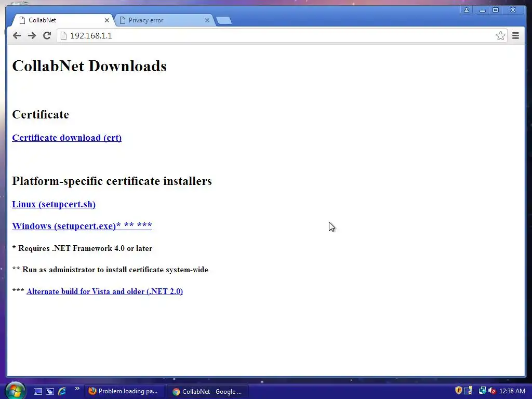The height and width of the screenshot is (399, 532).
Task: Click the muted volume tray icon
Action: coord(493,391)
